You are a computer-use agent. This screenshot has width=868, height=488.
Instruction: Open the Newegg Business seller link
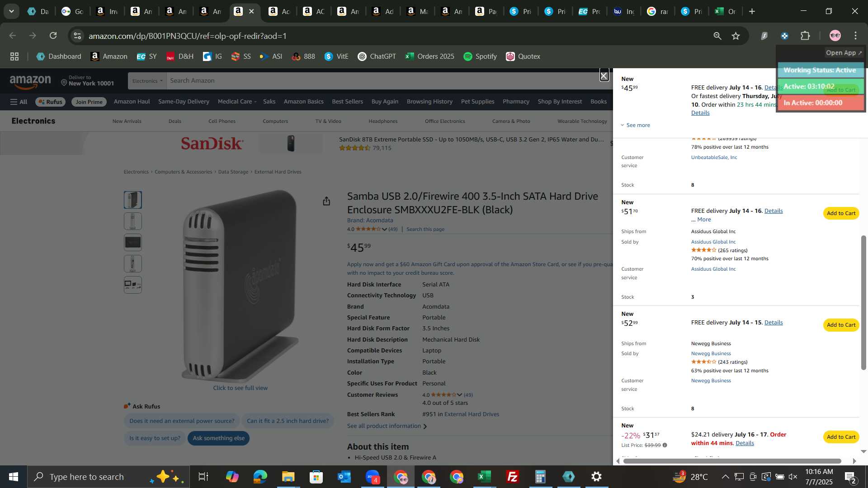(711, 354)
